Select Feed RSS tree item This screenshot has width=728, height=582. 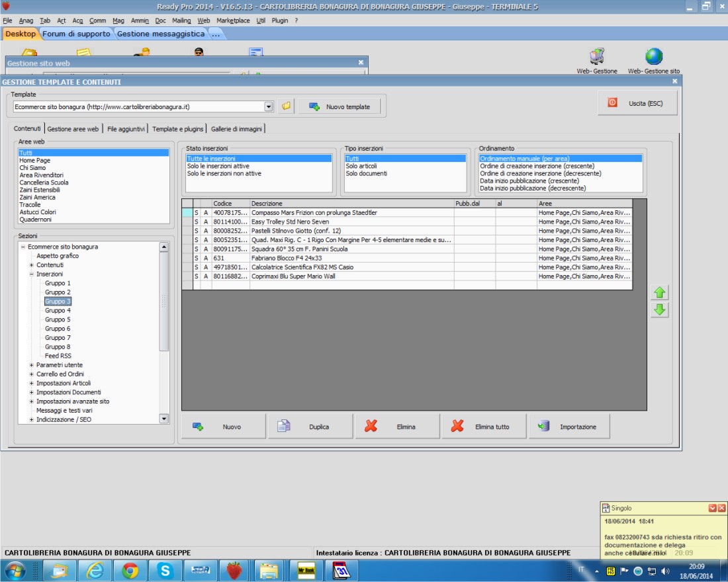click(x=58, y=356)
